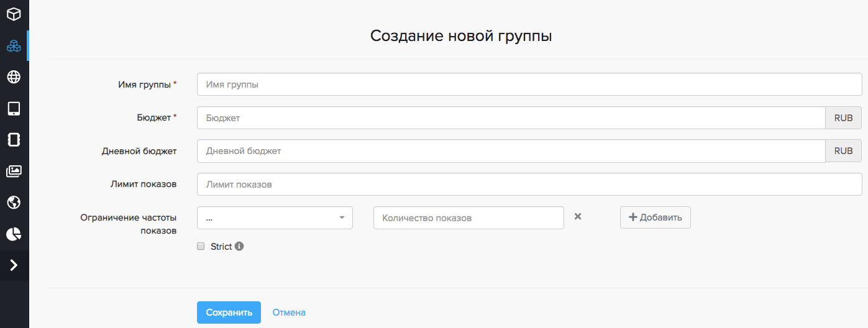
Task: Click into the Бюджет input field
Action: 511,117
